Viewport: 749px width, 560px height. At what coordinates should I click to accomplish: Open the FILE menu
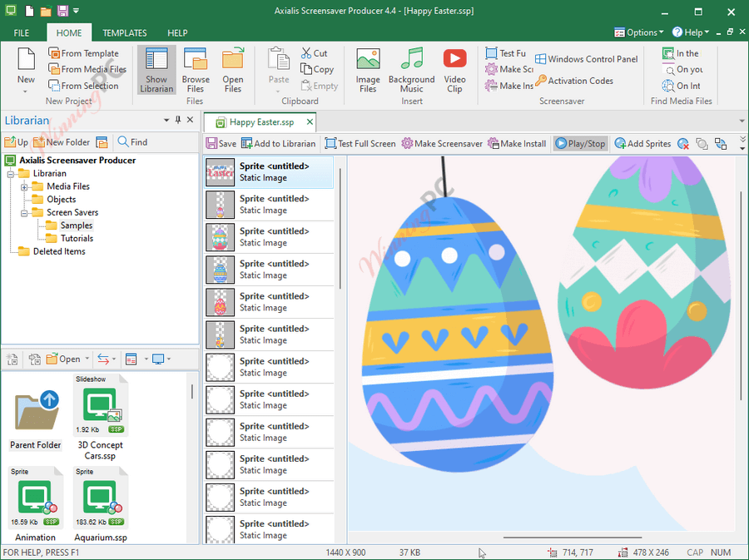[22, 33]
